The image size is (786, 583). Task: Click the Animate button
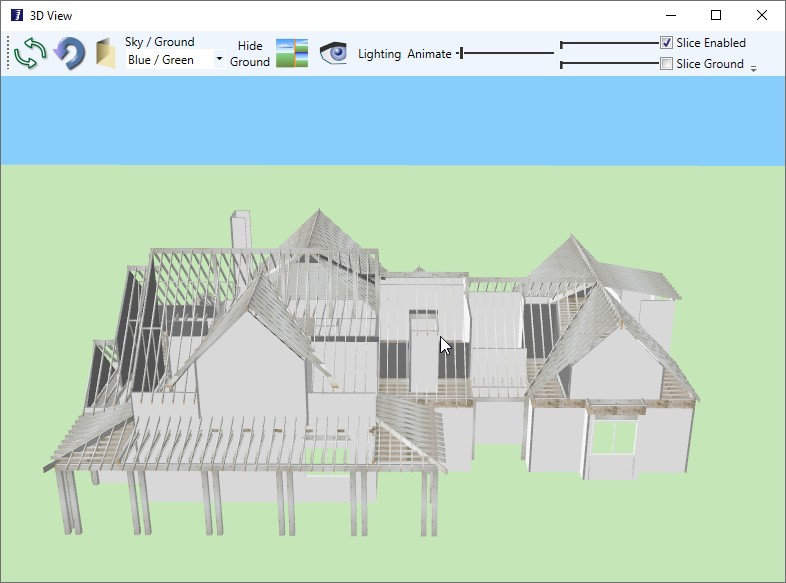[429, 54]
